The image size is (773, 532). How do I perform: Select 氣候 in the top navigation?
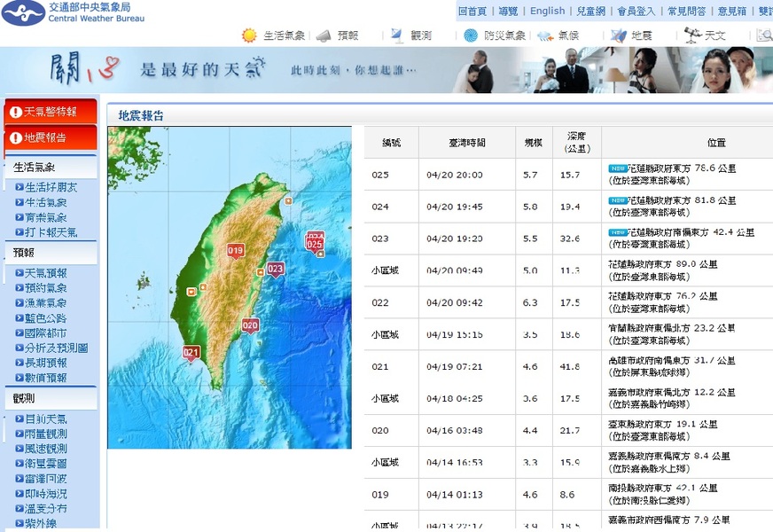[x=568, y=35]
